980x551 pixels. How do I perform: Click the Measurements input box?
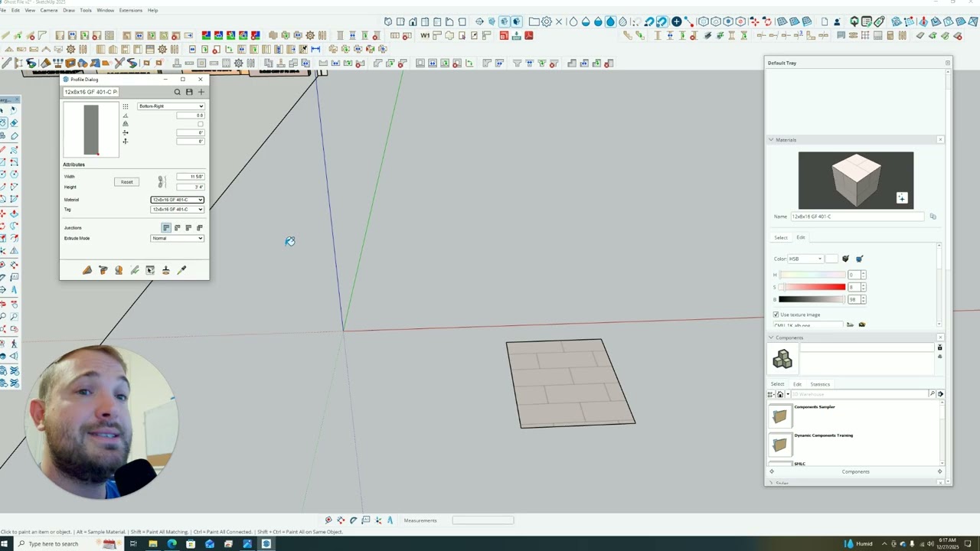coord(483,520)
